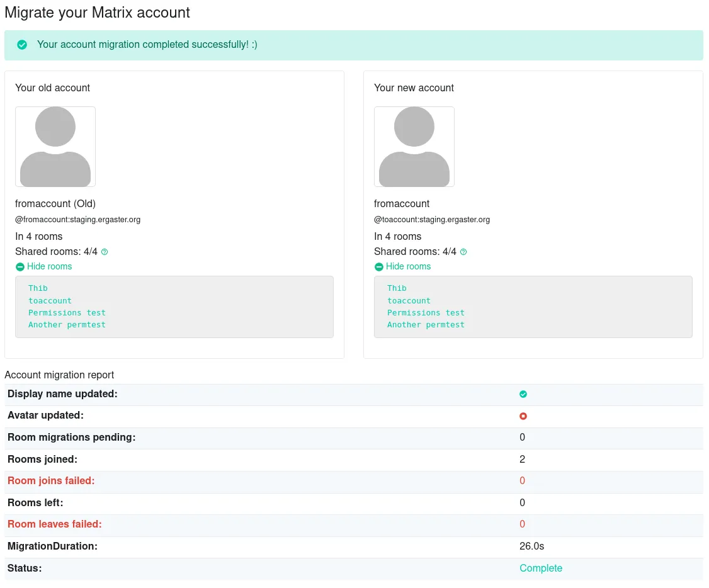709x588 pixels.
Task: Open the help tooltip beside new account's shared rooms
Action: pos(463,251)
